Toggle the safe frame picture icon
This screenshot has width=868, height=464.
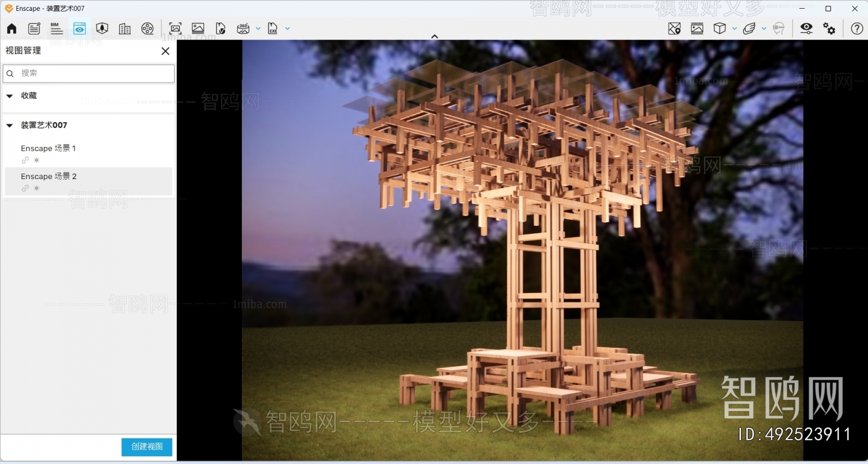(697, 29)
